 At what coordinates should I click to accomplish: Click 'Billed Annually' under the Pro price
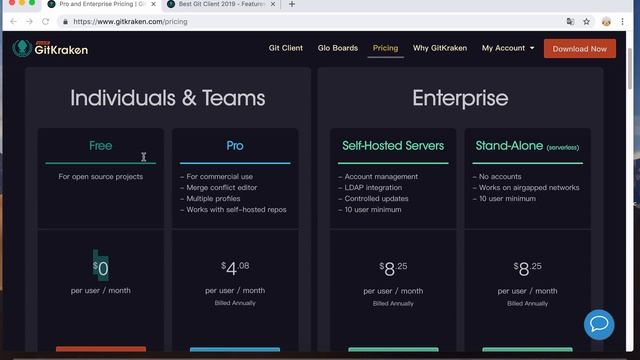[235, 303]
